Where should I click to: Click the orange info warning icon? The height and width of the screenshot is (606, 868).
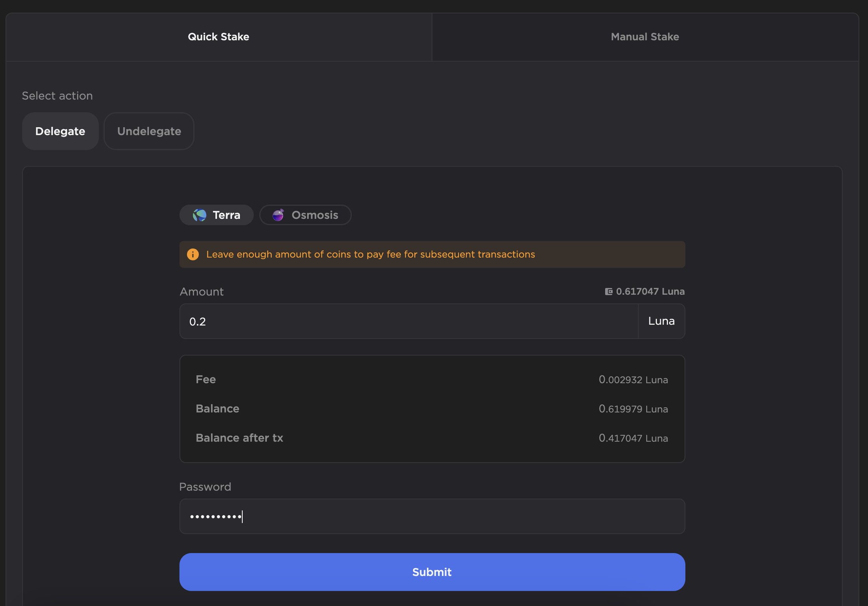(193, 254)
